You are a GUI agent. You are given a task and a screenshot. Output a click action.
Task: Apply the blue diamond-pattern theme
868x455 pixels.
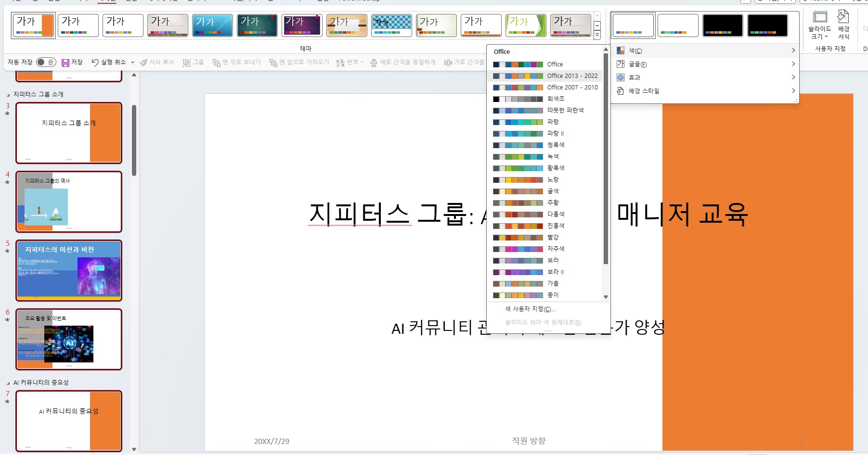(391, 25)
